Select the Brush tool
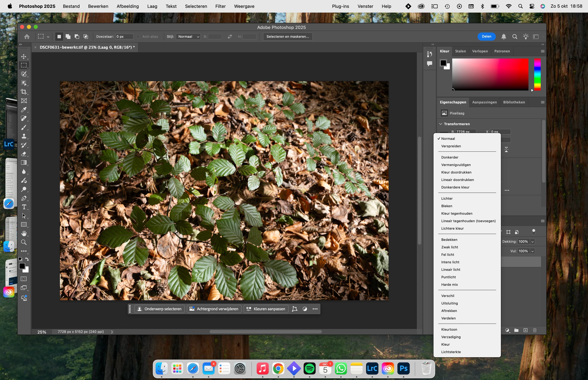Viewport: 588px width, 380px height. (x=24, y=127)
